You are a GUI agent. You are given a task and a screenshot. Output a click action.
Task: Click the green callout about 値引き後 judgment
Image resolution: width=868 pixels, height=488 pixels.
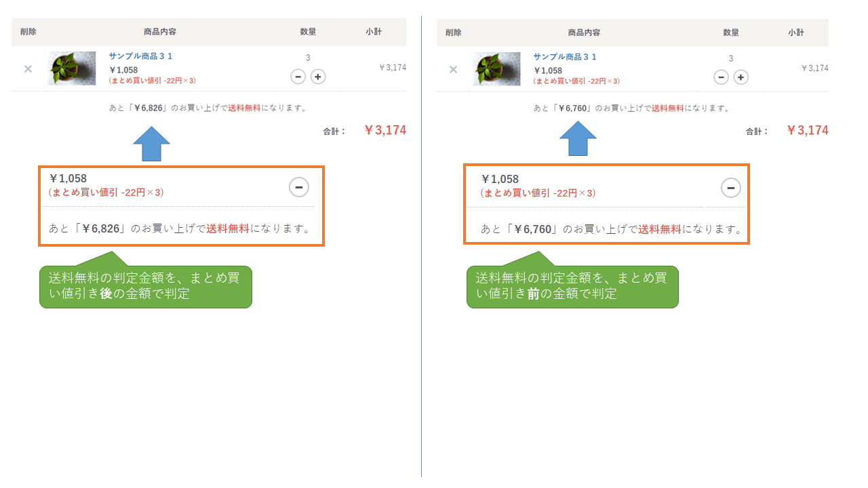point(145,286)
